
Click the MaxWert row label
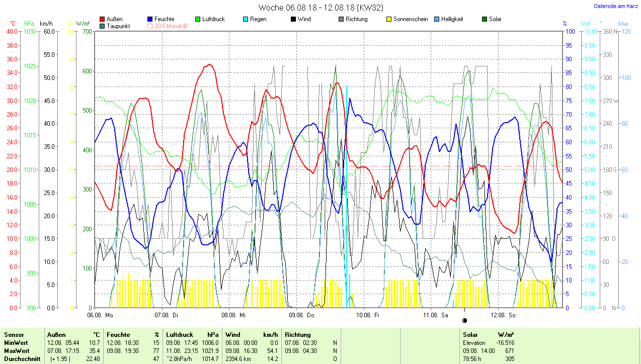17,350
